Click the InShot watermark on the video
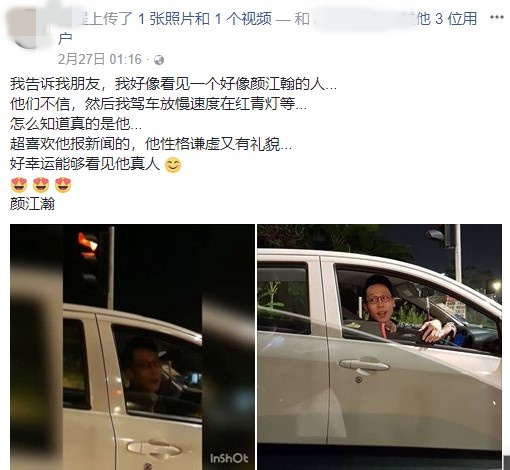Screen dimensions: 510x470 tap(229, 459)
